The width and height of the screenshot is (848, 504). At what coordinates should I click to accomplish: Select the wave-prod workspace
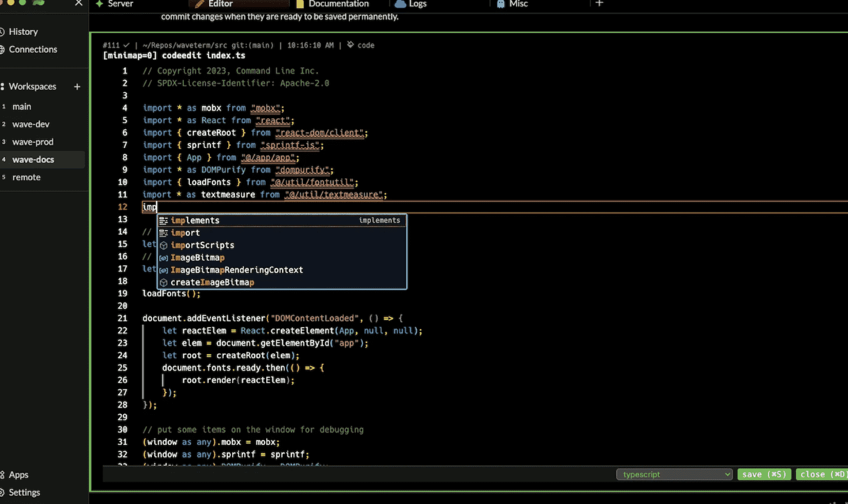(33, 142)
